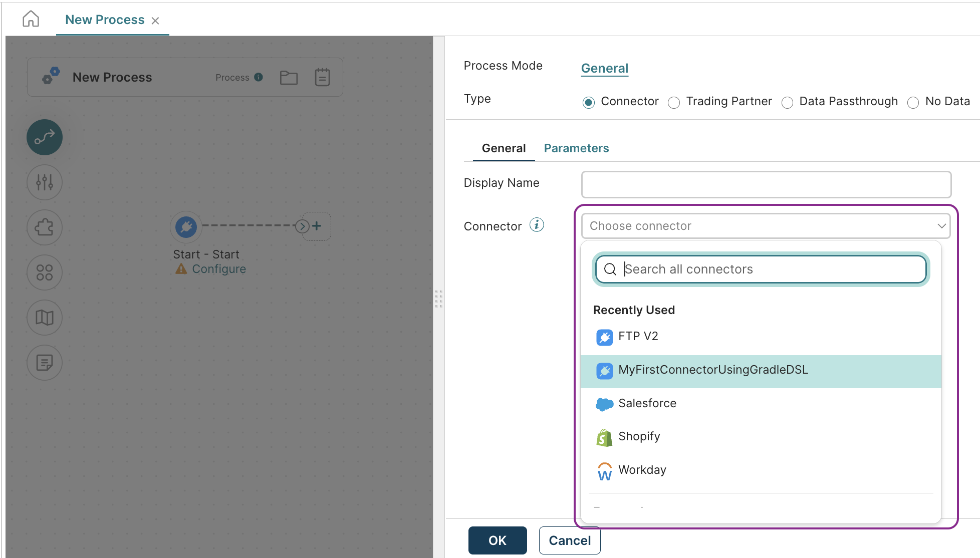
Task: Select the Trading Partner radio button
Action: (x=674, y=102)
